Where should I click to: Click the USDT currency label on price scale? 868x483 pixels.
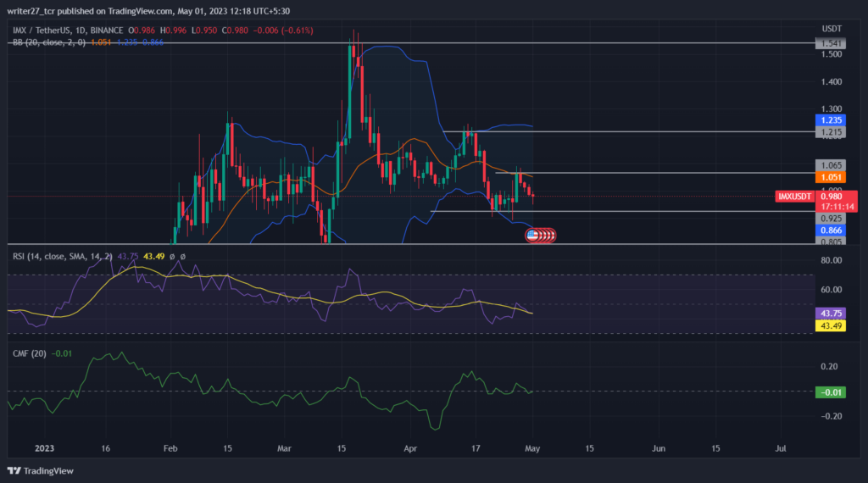[x=832, y=29]
